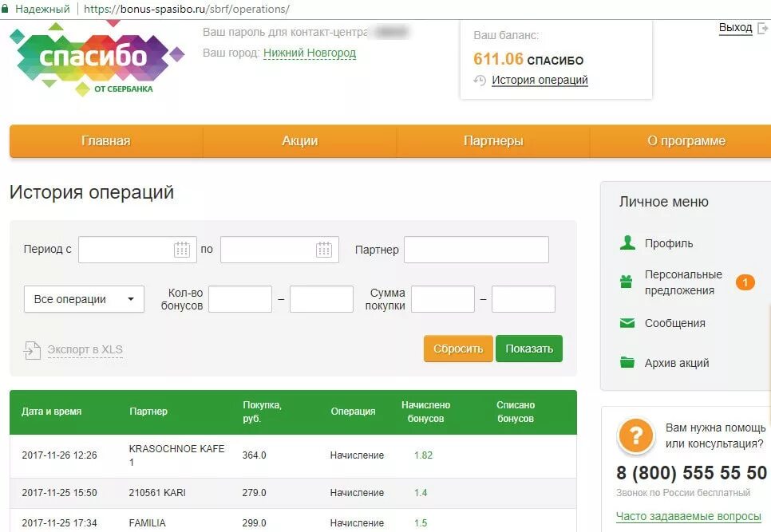This screenshot has width=771, height=532.
Task: Click the Списано бонусов column header
Action: pyautogui.click(x=516, y=412)
